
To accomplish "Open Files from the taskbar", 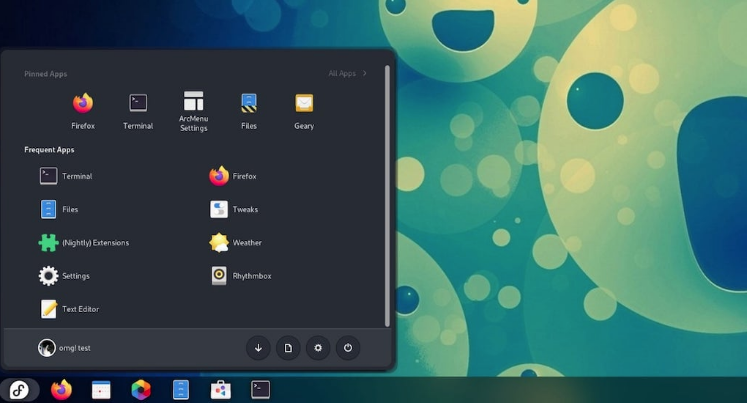I will click(x=181, y=390).
